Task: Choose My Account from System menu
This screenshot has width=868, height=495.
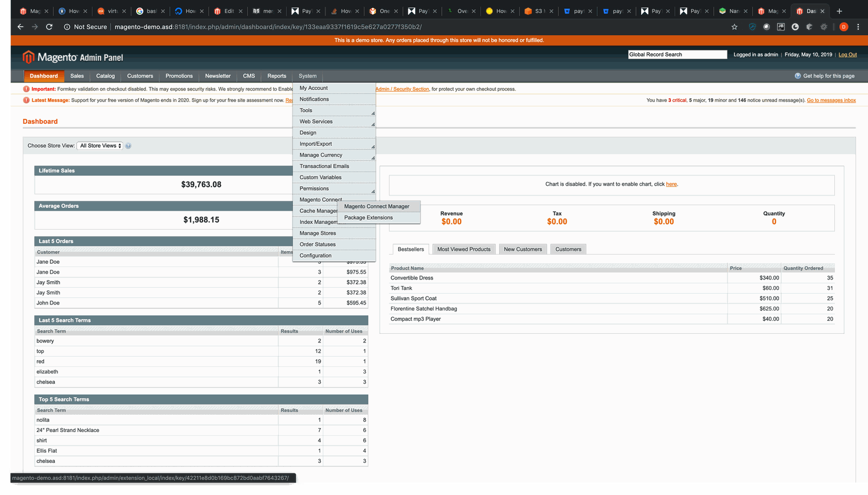Action: coord(334,88)
